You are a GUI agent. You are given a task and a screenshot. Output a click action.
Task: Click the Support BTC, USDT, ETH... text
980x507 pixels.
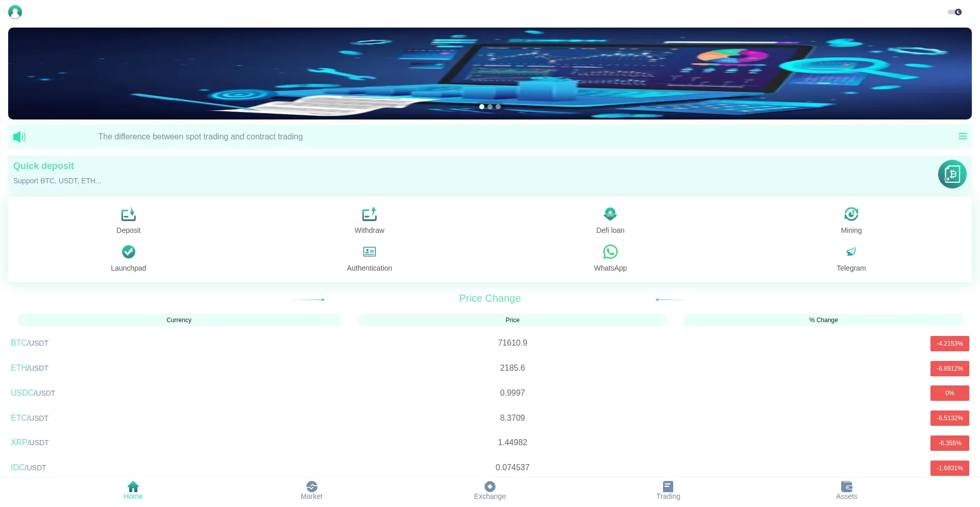[x=57, y=181]
